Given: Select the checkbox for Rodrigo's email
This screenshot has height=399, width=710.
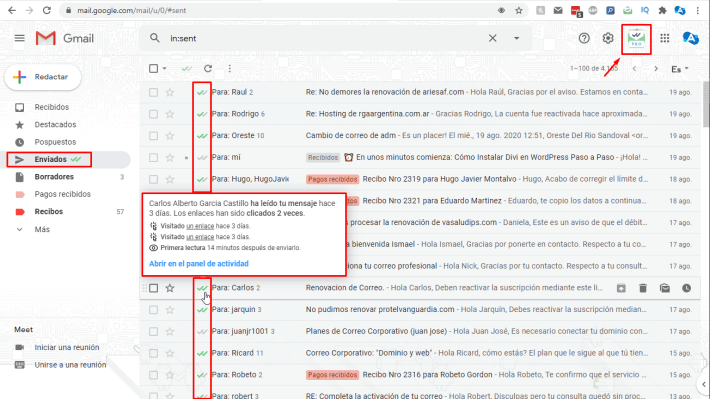Looking at the screenshot, I should (154, 114).
